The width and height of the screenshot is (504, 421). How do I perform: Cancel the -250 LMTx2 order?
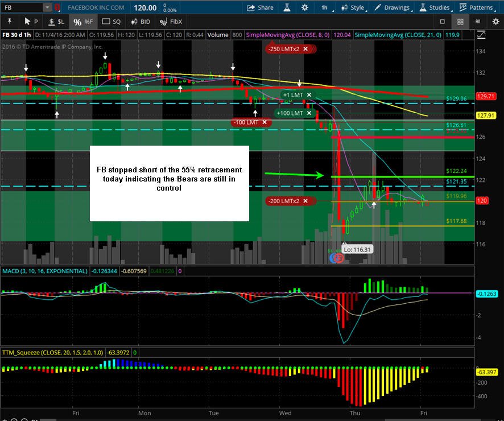(x=305, y=49)
